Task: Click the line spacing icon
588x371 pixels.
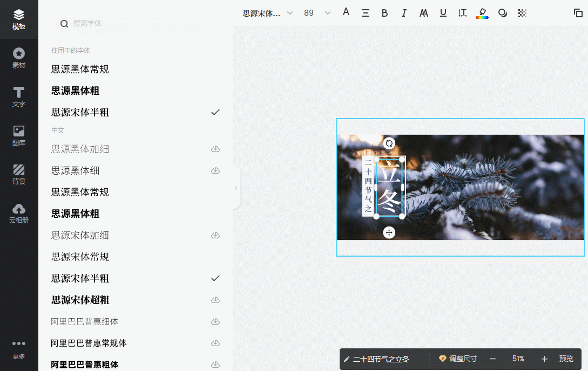Action: click(x=462, y=13)
